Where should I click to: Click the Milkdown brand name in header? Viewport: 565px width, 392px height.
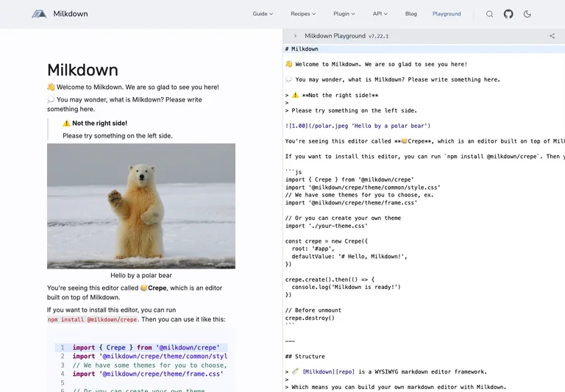[x=71, y=14]
